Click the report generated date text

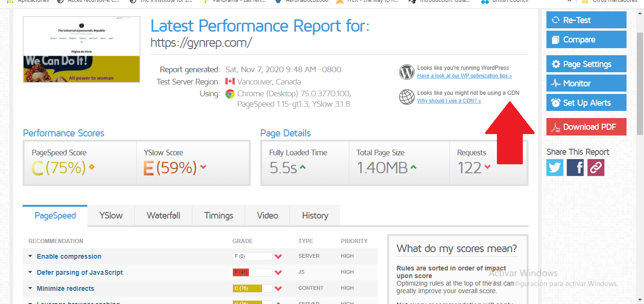pyautogui.click(x=283, y=69)
